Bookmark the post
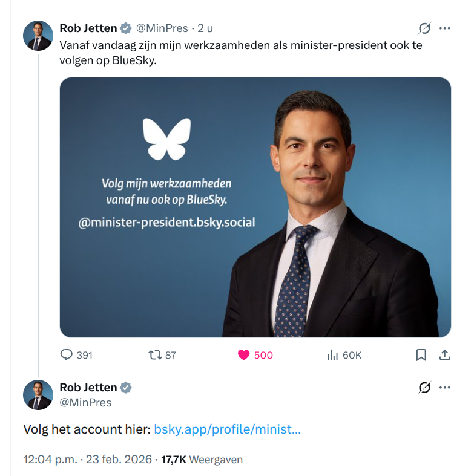 [x=421, y=355]
